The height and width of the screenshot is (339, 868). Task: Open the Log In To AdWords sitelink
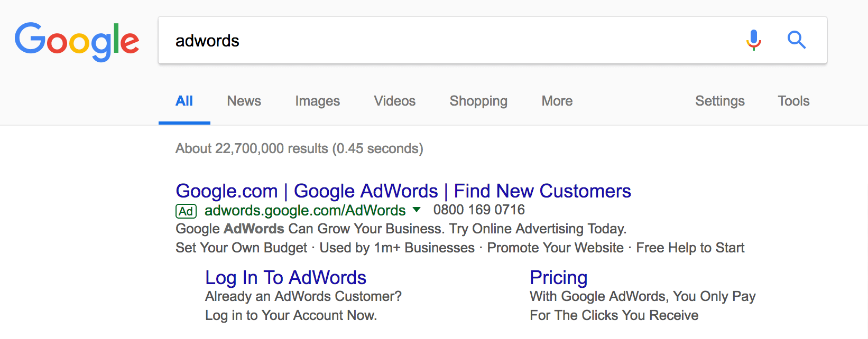[285, 277]
